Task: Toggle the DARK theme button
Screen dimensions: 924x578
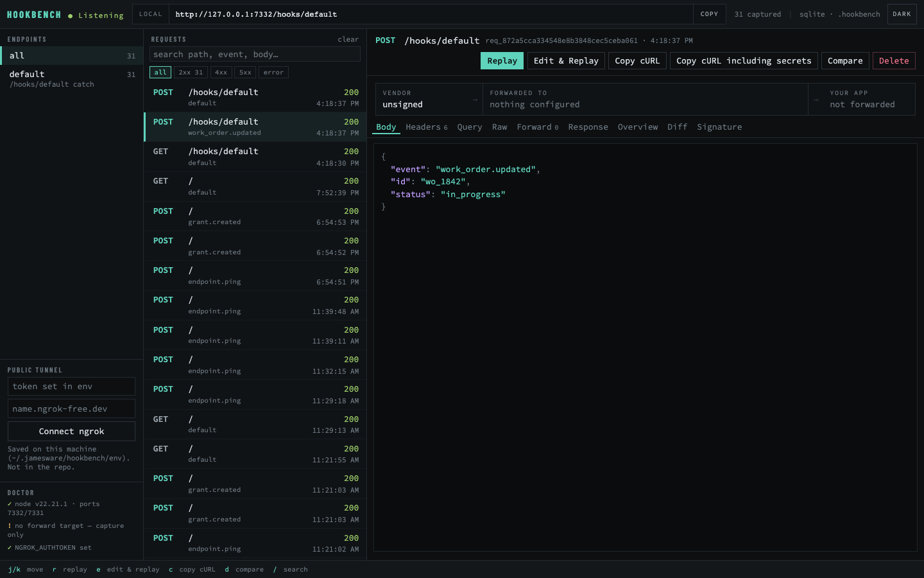Action: [x=902, y=14]
